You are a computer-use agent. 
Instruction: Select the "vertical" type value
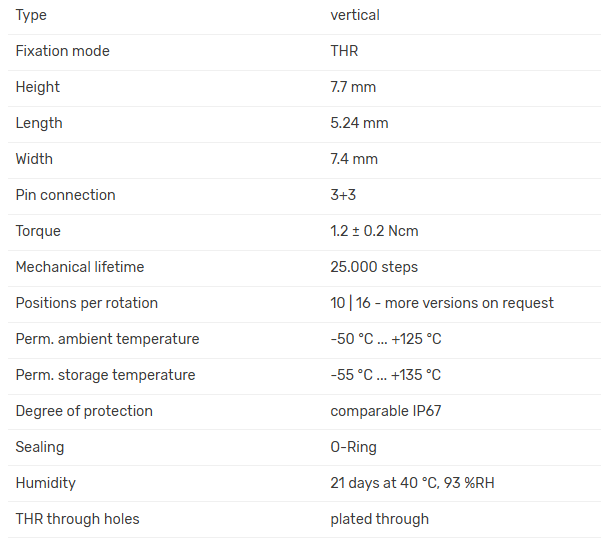(355, 15)
